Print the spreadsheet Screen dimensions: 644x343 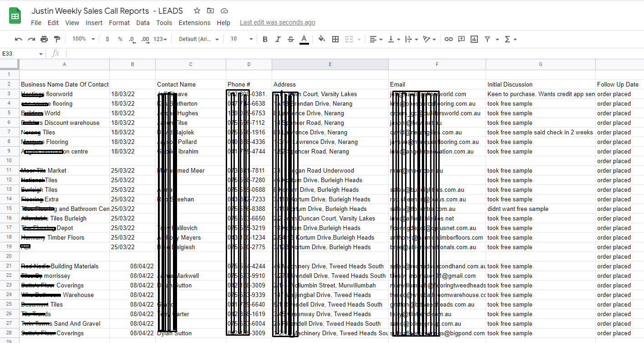(x=44, y=39)
